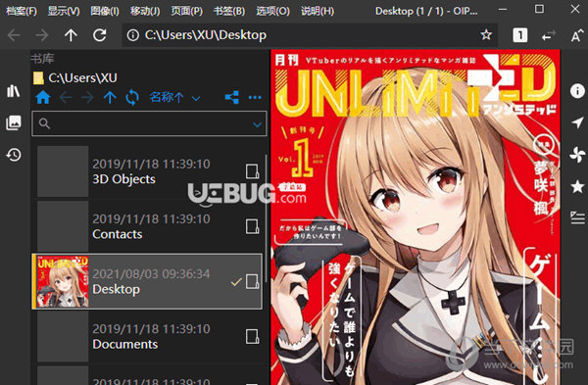Click the book icon on Documents row
Image resolution: width=588 pixels, height=385 pixels.
252,337
